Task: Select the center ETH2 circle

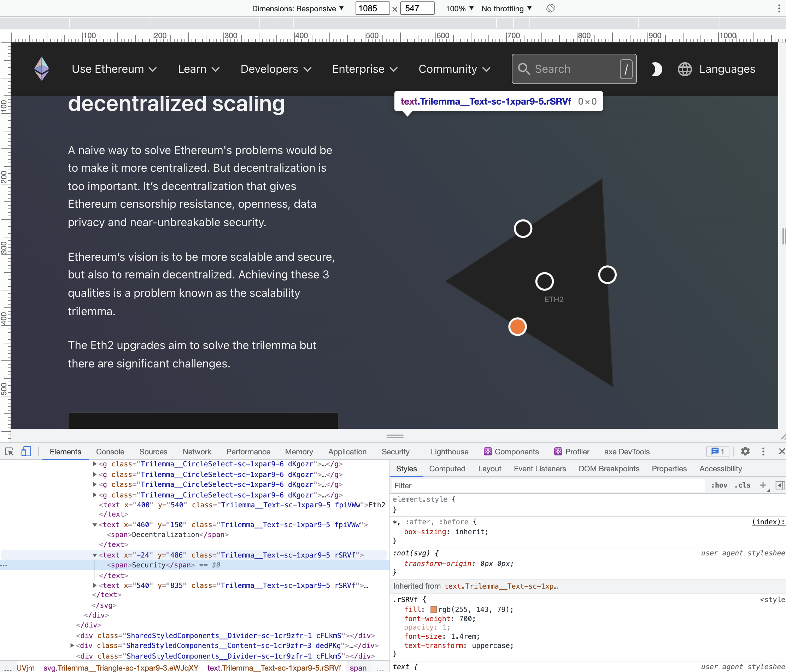Action: pyautogui.click(x=544, y=281)
